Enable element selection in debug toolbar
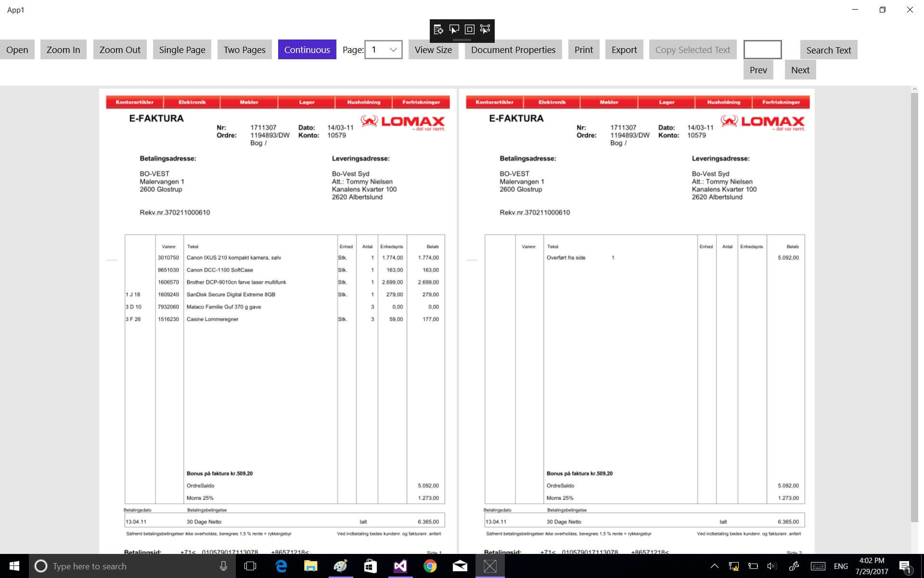The image size is (924, 578). (454, 30)
